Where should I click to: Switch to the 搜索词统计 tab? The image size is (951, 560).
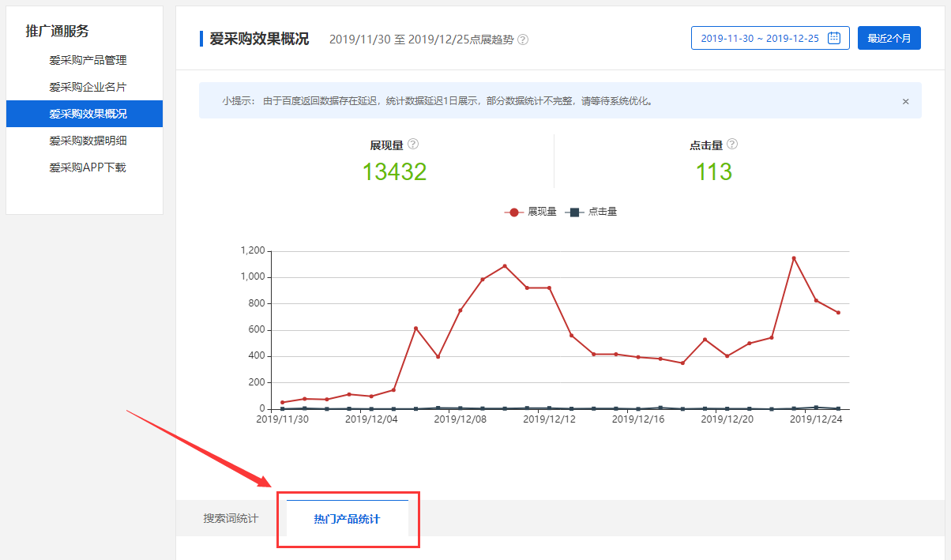point(230,519)
